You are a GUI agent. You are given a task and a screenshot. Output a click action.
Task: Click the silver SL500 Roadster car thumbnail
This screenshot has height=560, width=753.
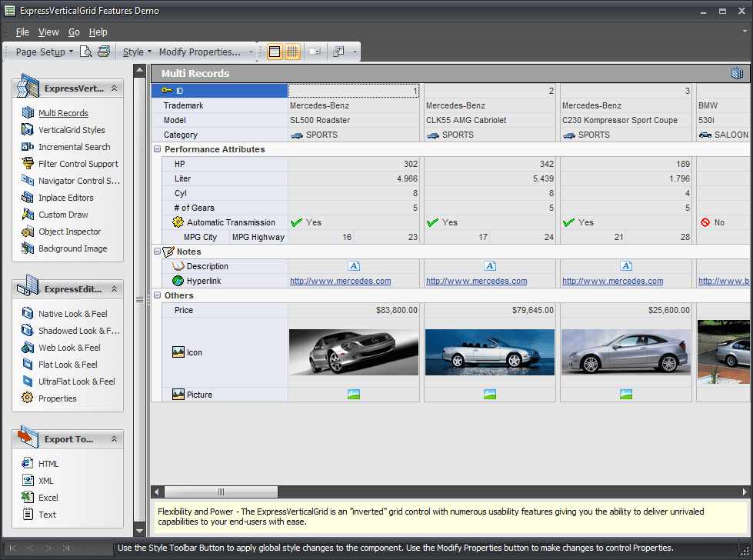coord(354,352)
